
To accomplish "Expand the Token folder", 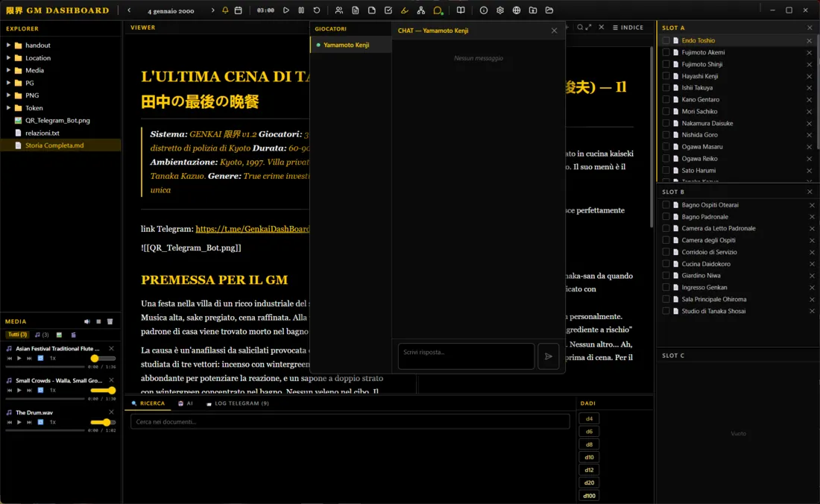I will (x=9, y=108).
